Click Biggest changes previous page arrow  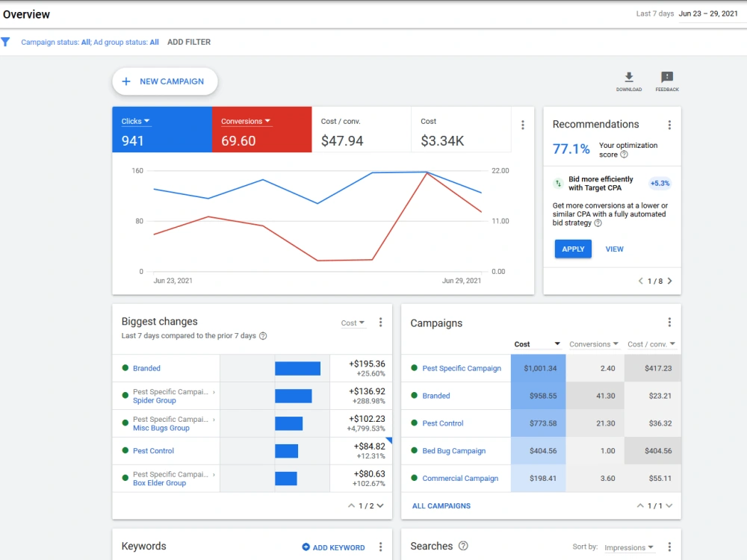[351, 505]
